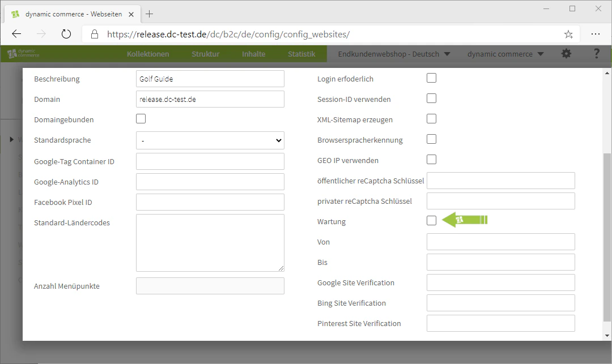
Task: Open the Kollektionen menu
Action: 148,54
